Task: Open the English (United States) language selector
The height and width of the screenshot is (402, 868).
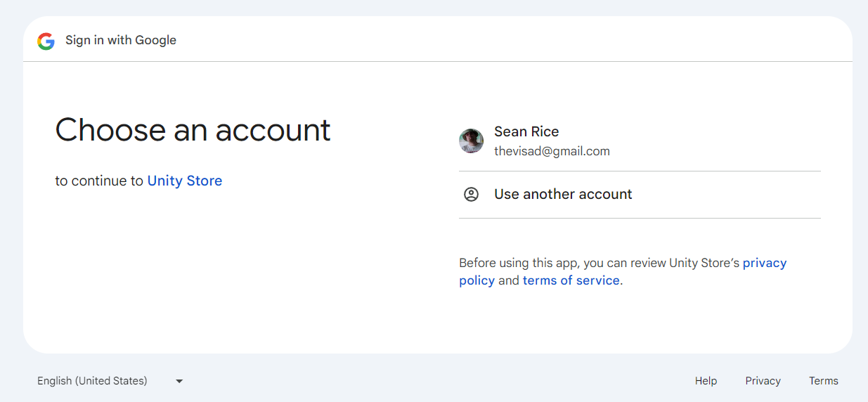Action: click(x=92, y=381)
